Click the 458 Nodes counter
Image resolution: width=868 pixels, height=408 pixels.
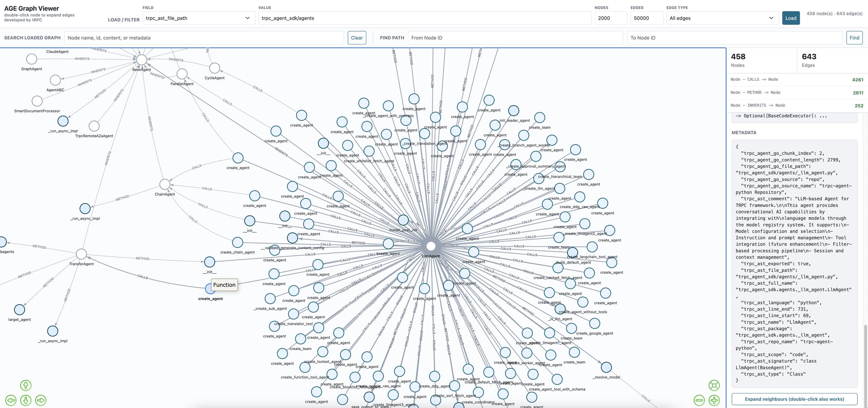tap(762, 60)
